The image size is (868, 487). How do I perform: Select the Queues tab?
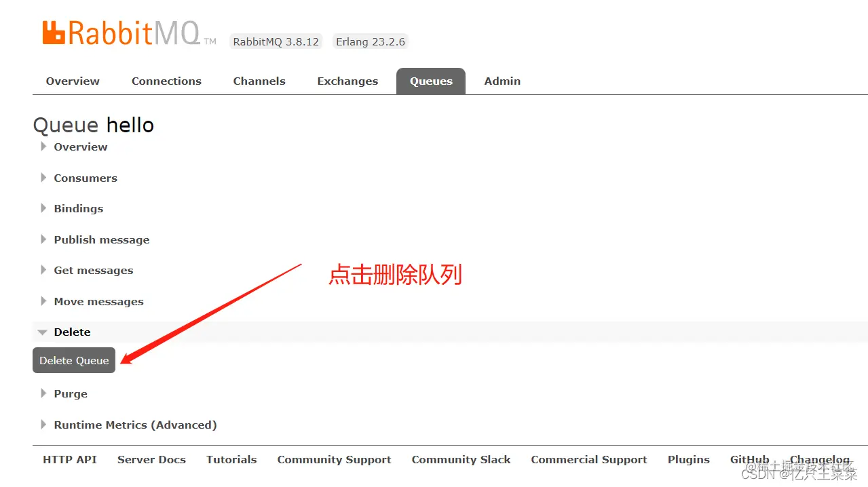431,81
